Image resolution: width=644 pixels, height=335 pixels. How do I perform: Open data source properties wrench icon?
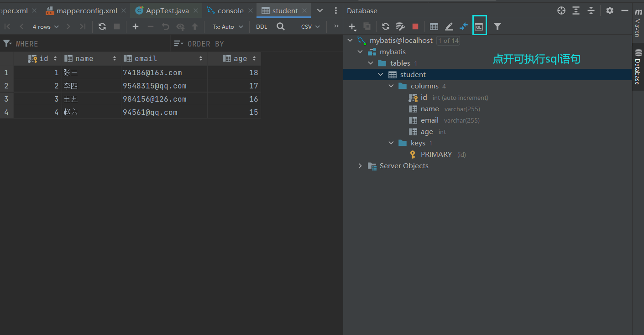click(400, 27)
